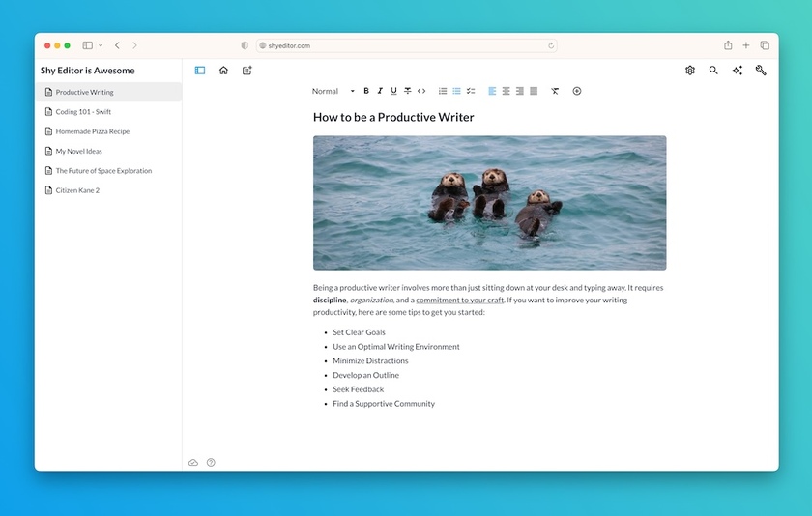Viewport: 812px width, 516px height.
Task: Open Homemade Pizza Recipe document
Action: [x=92, y=131]
